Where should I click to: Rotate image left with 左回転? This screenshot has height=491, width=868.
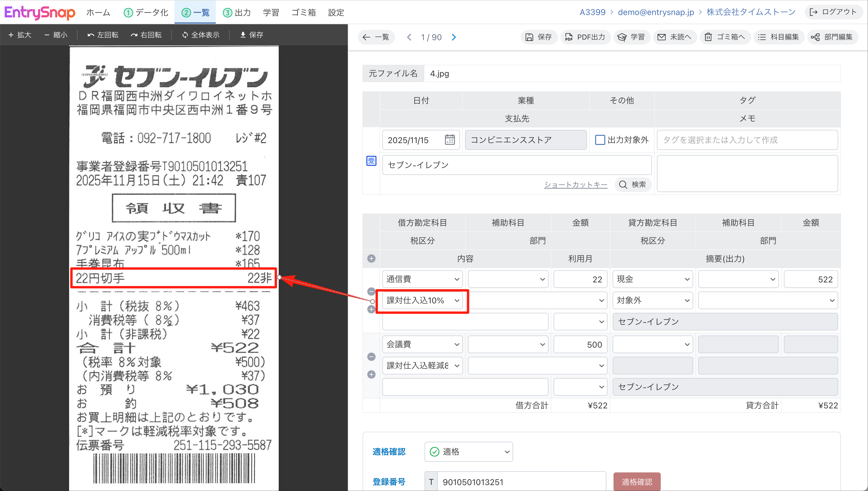click(103, 35)
